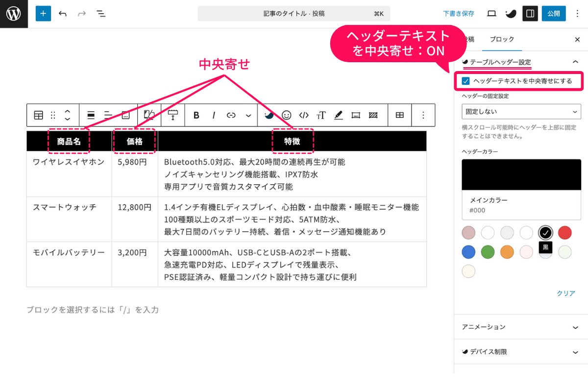Viewport: 588px width, 392px height.
Task: Apply italic formatting from the toolbar
Action: (214, 115)
